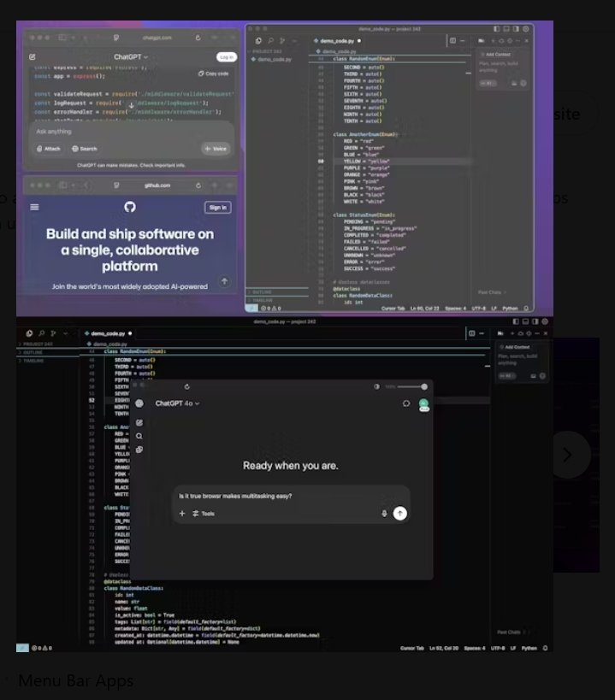The image size is (615, 700).
Task: Click the scroll-to-bottom arrow in chatgpt.com chat
Action: (132, 106)
